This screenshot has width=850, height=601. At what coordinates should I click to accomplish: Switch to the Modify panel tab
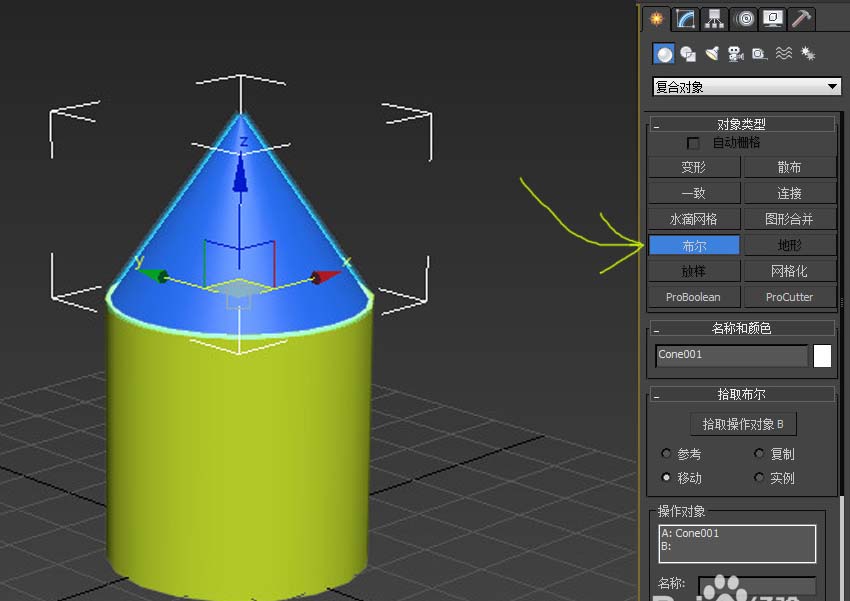point(685,18)
